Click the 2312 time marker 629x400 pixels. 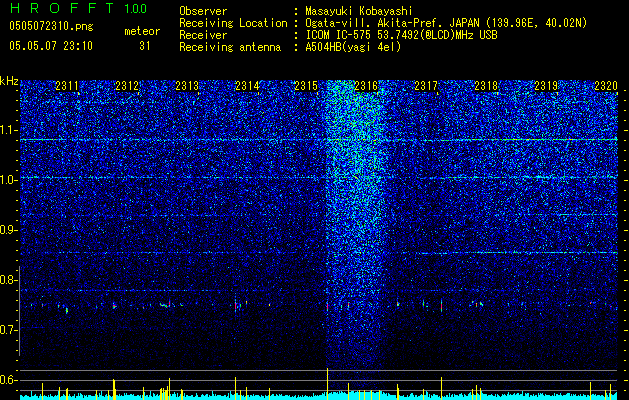point(127,86)
